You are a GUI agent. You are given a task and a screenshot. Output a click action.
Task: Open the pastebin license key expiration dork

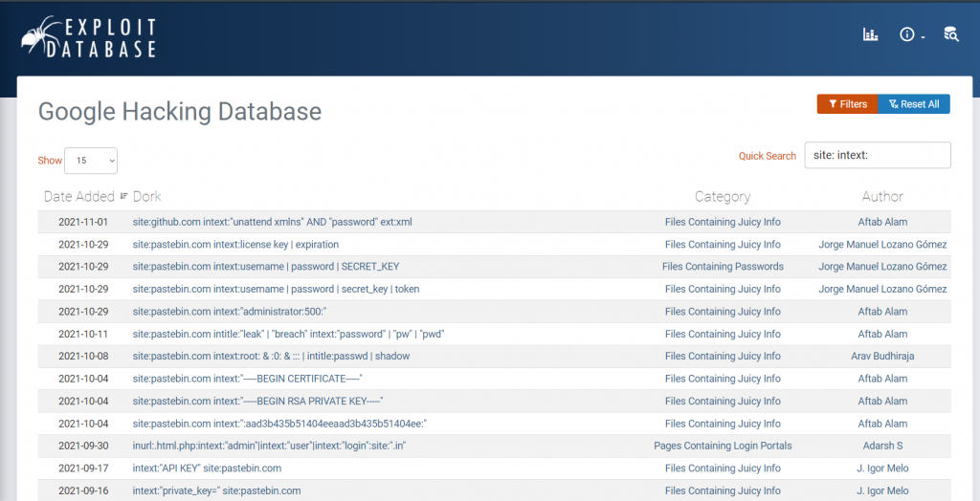(235, 244)
